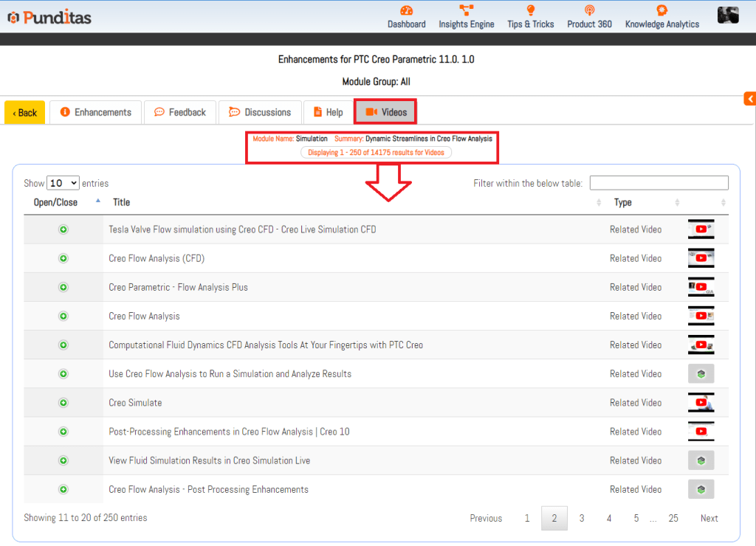Expand the orange side panel arrow
This screenshot has height=546, width=756.
749,99
